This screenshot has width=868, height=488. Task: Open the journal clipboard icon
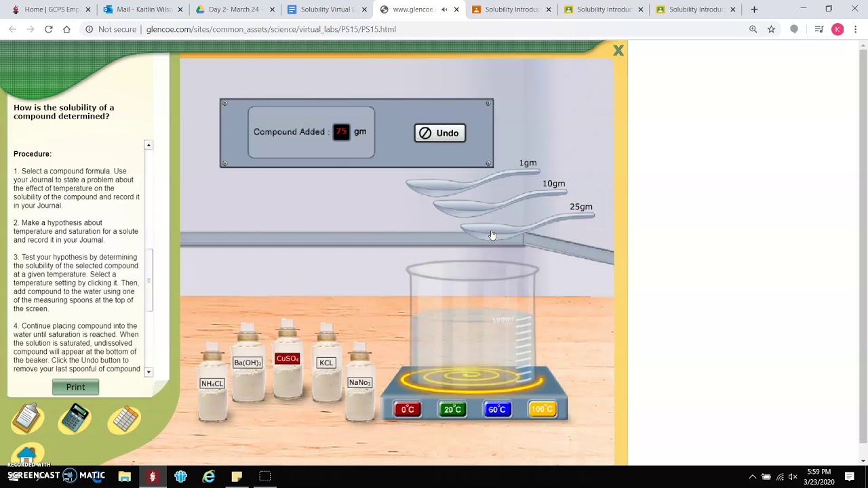pos(28,418)
